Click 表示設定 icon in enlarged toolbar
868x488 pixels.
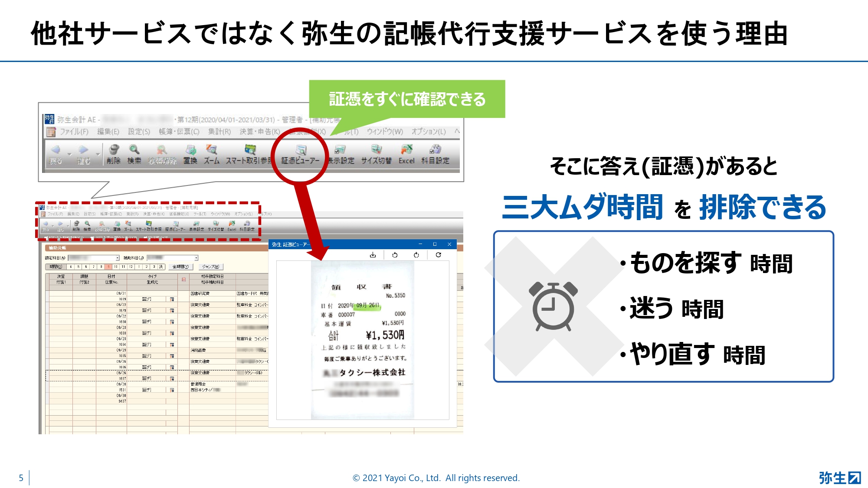[340, 150]
